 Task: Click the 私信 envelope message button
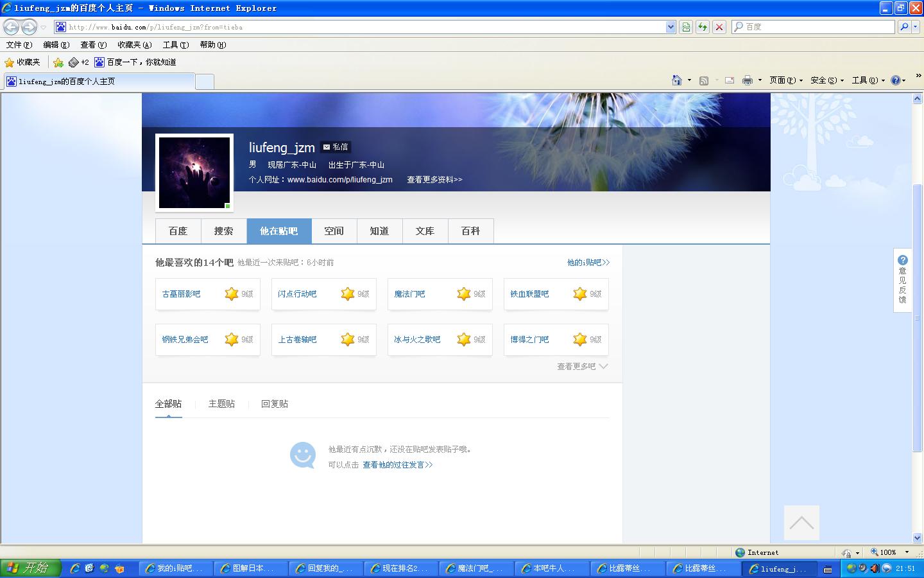336,147
